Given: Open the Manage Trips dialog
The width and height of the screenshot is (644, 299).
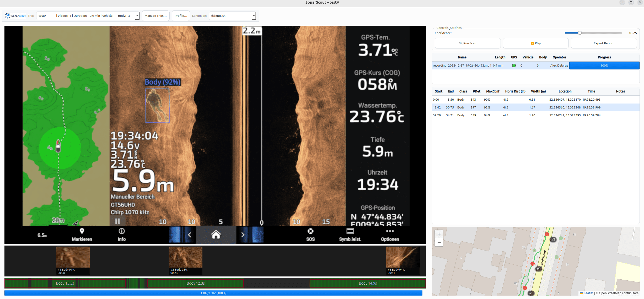Looking at the screenshot, I should tap(155, 16).
